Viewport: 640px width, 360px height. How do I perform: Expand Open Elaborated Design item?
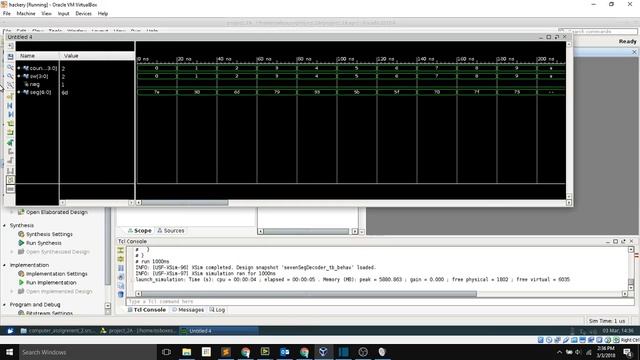pyautogui.click(x=12, y=212)
